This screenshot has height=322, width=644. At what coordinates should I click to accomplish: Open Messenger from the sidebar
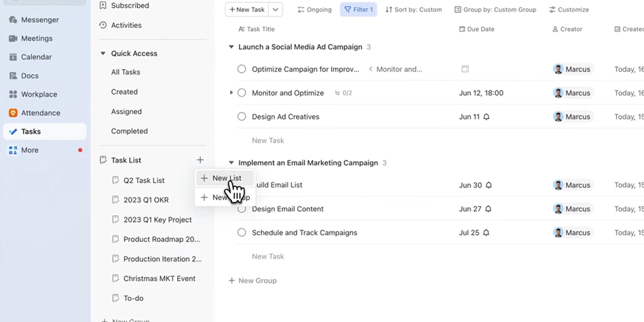click(x=13, y=20)
